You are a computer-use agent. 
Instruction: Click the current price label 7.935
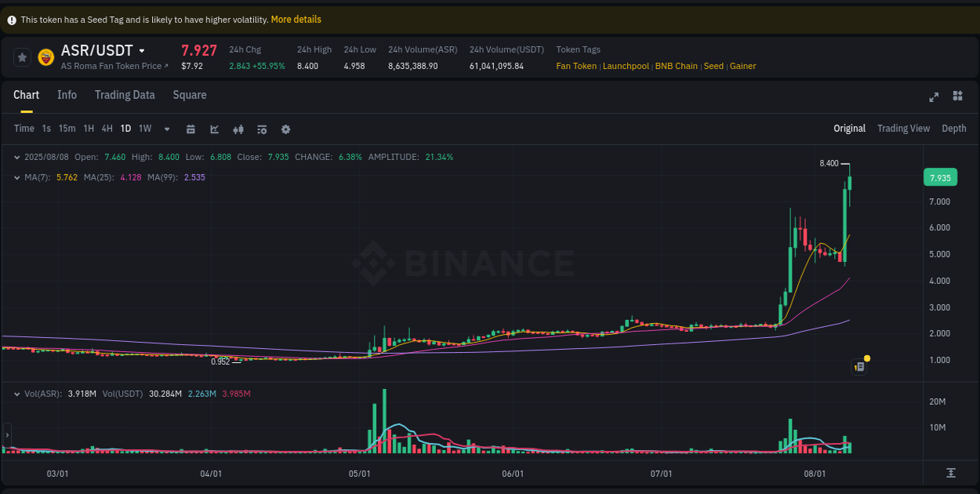(939, 177)
